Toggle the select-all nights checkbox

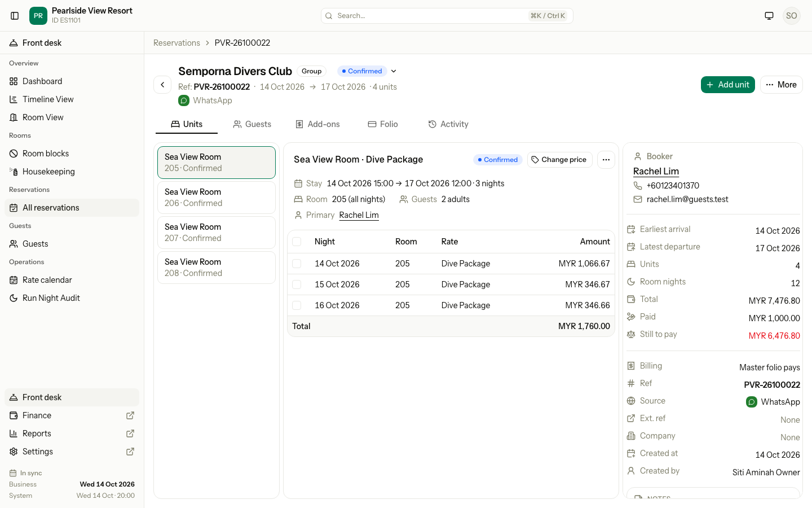[297, 242]
